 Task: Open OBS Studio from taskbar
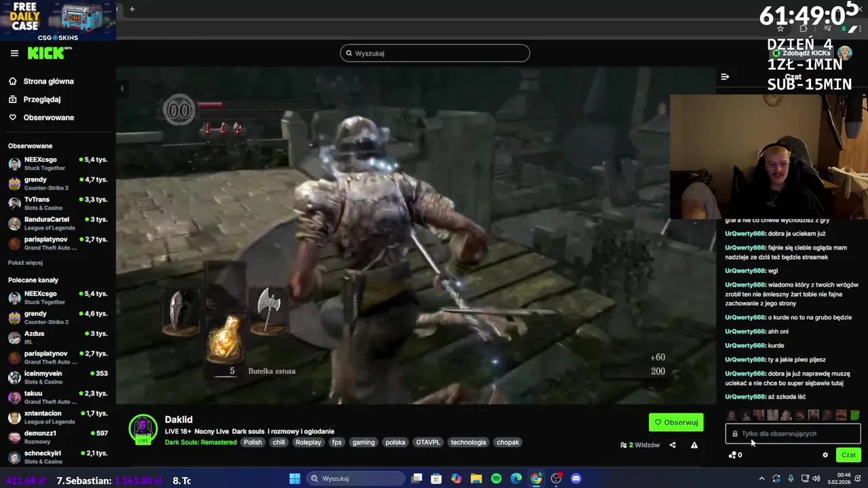pyautogui.click(x=556, y=479)
